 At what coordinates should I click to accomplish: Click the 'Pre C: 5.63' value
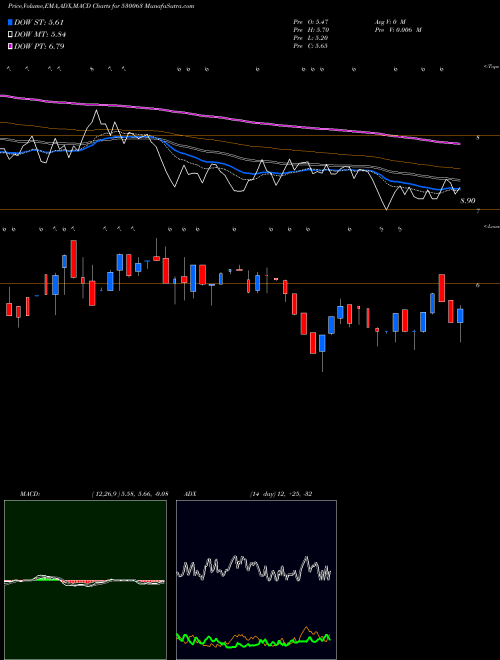pyautogui.click(x=311, y=46)
